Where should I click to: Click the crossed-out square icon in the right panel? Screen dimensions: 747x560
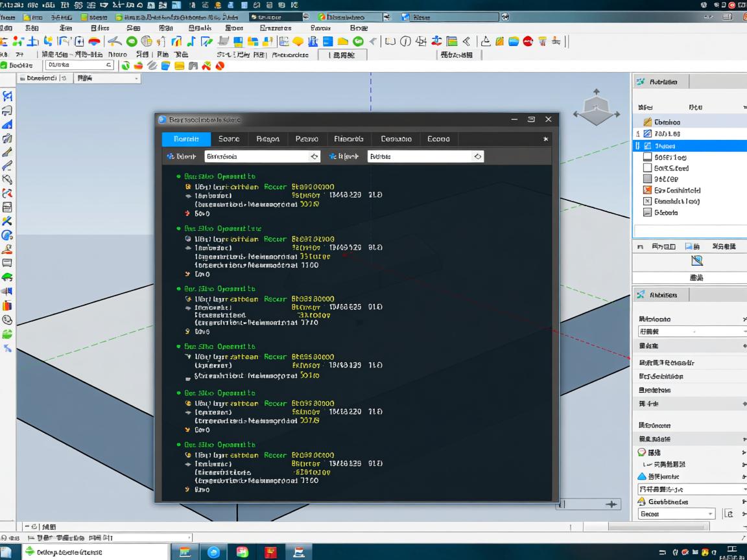coord(697,261)
